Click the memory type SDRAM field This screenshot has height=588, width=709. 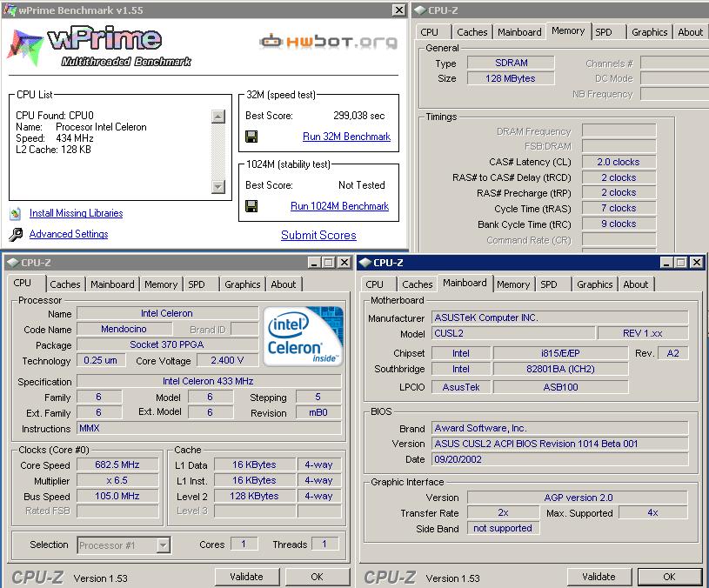(x=511, y=63)
